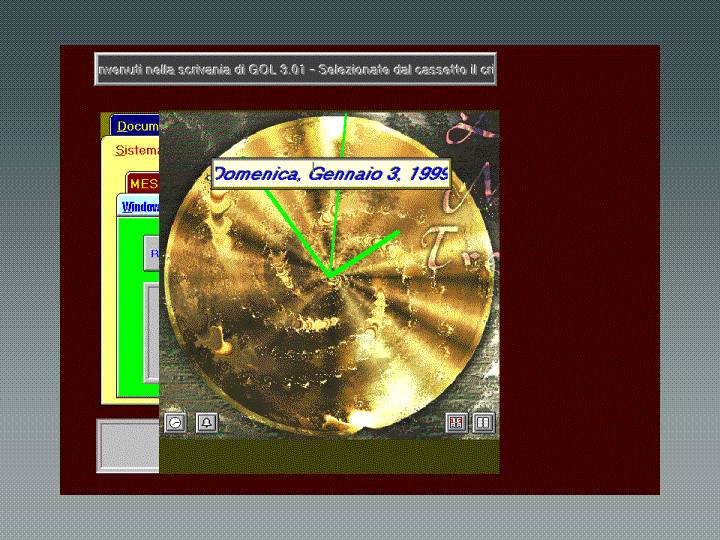720x540 pixels.
Task: Click the gray panel at bottom left
Action: pos(127,446)
